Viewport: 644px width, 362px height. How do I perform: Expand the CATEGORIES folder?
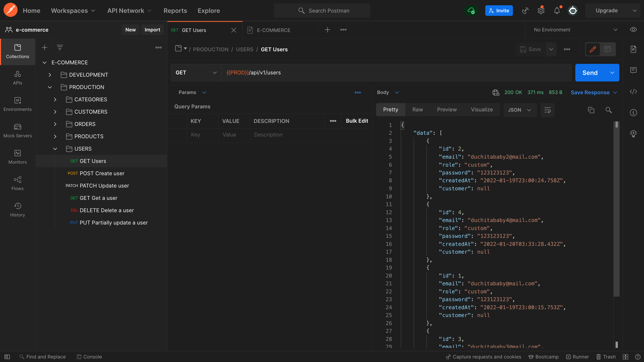coord(55,100)
